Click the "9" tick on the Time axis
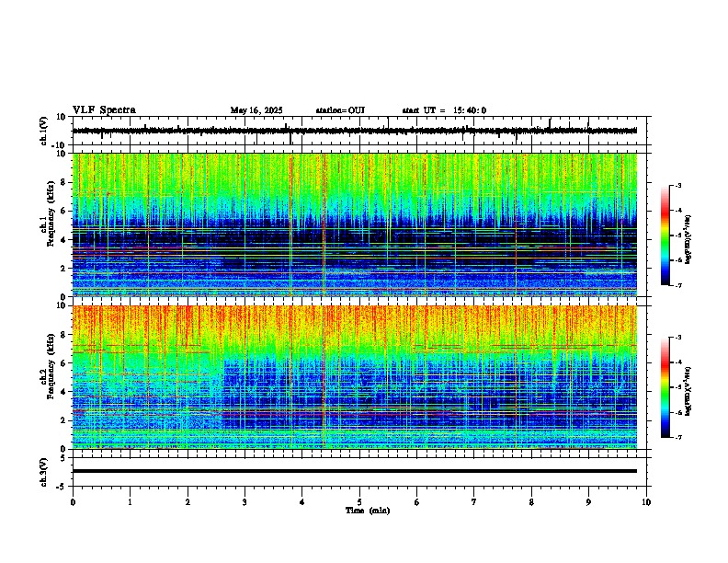Image resolution: width=728 pixels, height=563 pixels. [x=588, y=502]
